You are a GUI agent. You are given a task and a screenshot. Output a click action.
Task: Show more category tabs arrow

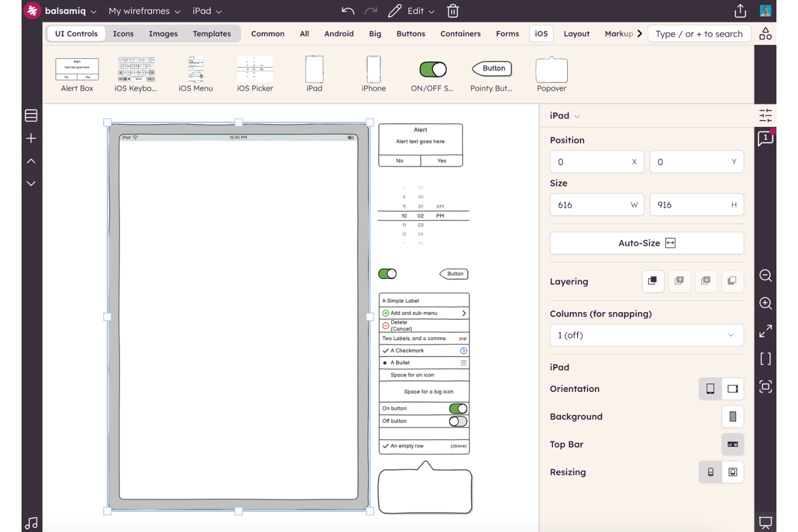pyautogui.click(x=639, y=33)
